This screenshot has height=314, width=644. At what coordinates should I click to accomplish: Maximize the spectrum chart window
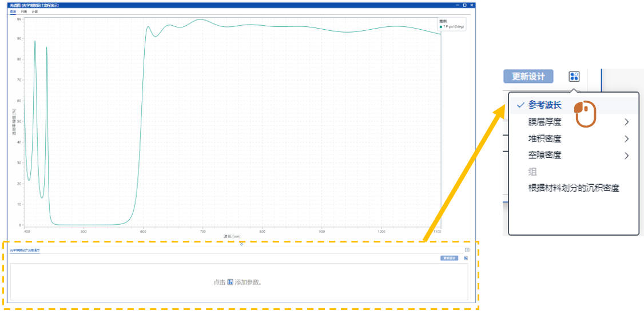tap(464, 5)
